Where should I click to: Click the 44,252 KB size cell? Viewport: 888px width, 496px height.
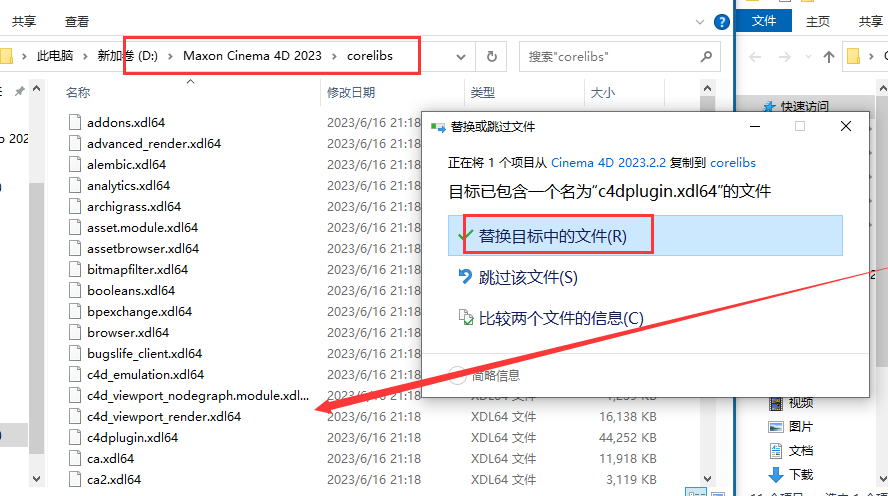(627, 438)
